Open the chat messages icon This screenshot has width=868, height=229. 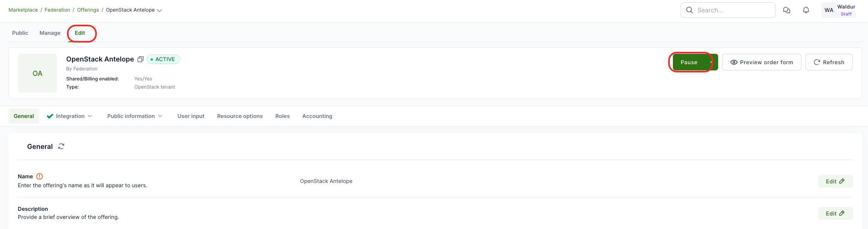(x=786, y=10)
